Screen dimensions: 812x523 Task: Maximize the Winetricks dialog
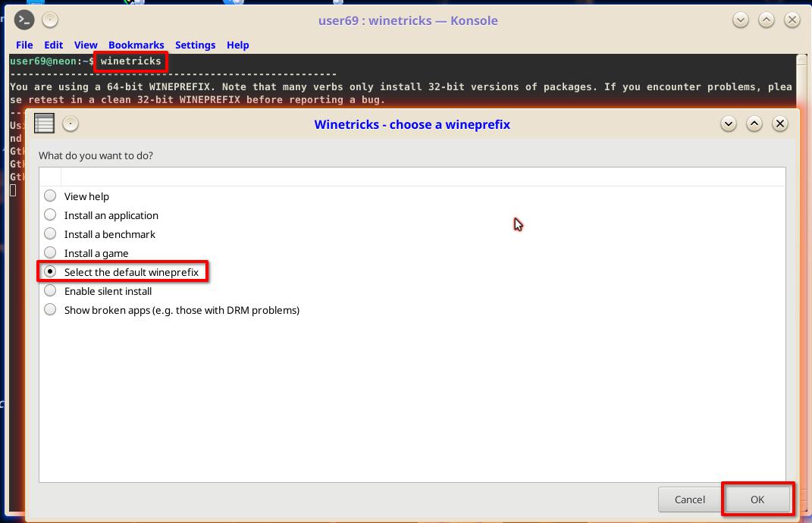[754, 124]
